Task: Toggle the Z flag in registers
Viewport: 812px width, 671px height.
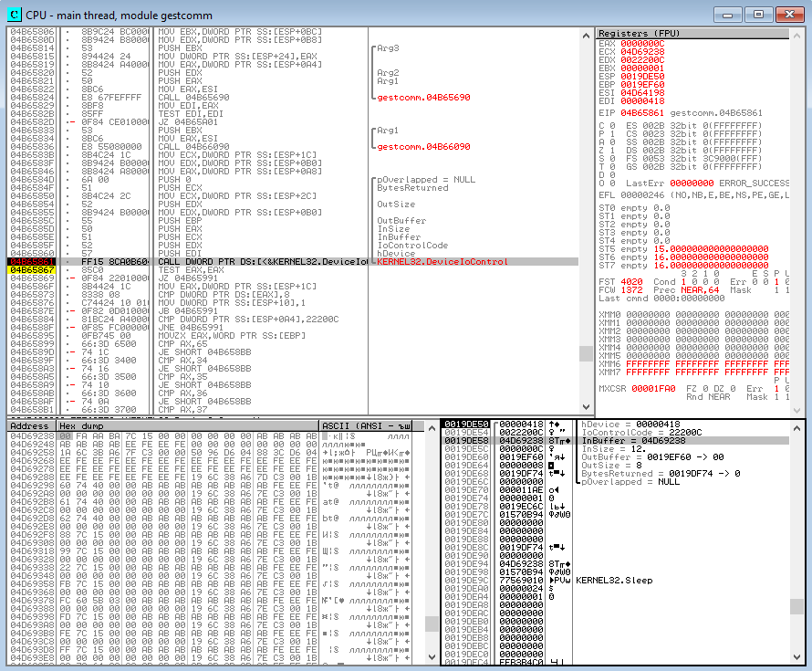Action: click(612, 151)
